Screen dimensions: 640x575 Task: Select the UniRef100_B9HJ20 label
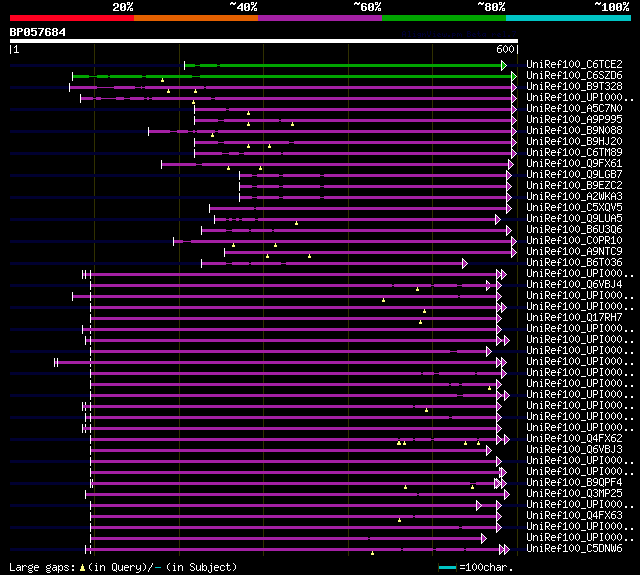(x=574, y=142)
